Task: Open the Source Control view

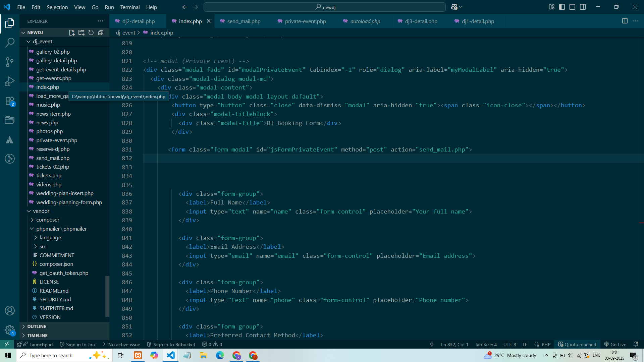Action: (10, 62)
